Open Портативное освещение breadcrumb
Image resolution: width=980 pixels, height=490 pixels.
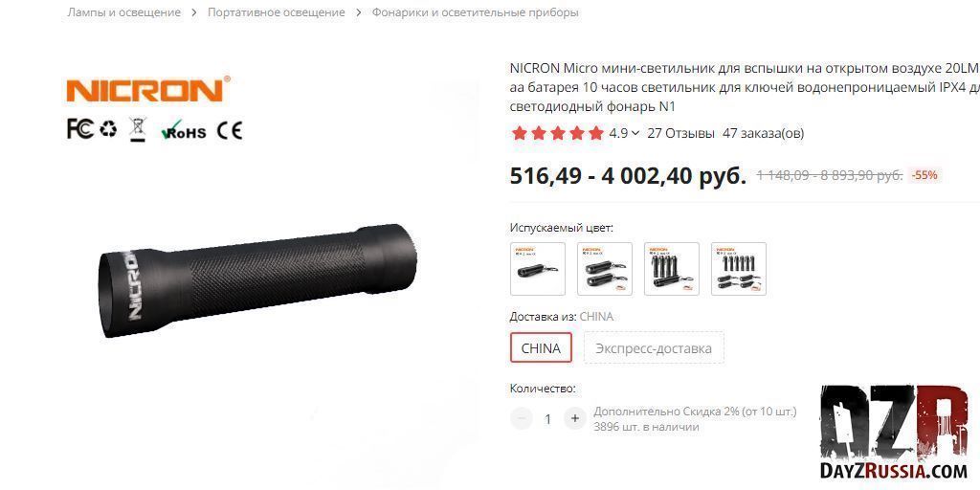pyautogui.click(x=277, y=12)
